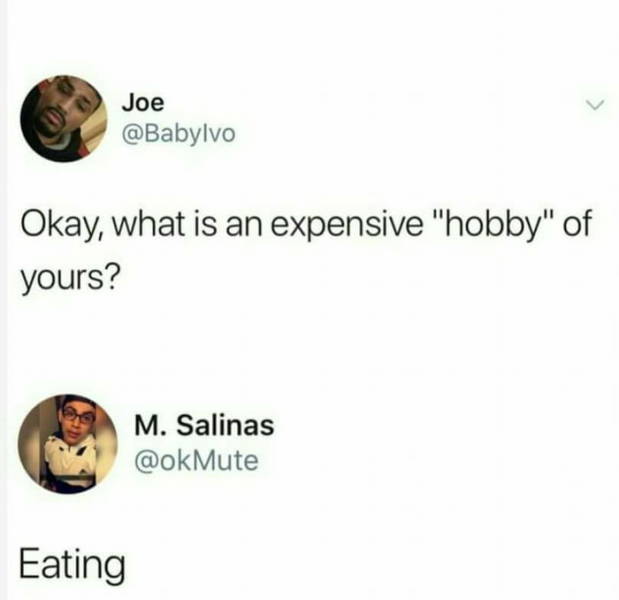The image size is (619, 600).
Task: Open M. Salinas's profile picture
Action: click(x=68, y=444)
